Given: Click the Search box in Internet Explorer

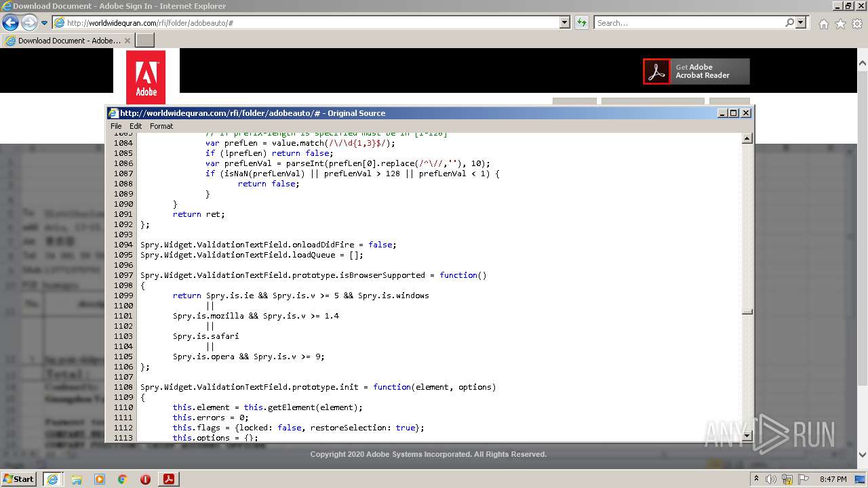Looking at the screenshot, I should [x=689, y=23].
